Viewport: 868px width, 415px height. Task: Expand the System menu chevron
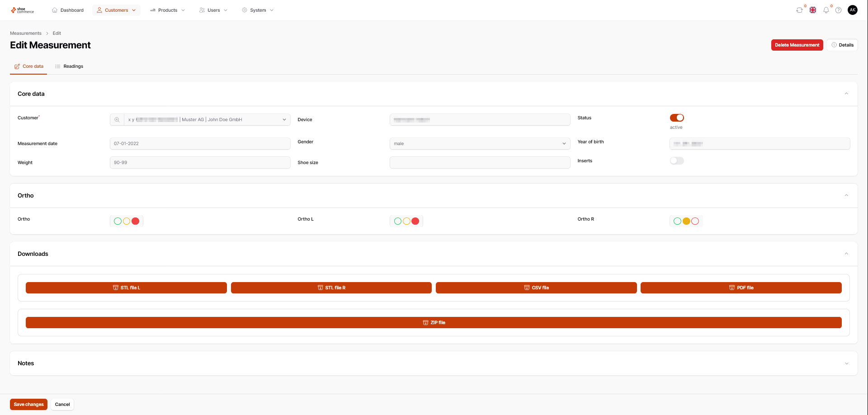pyautogui.click(x=272, y=10)
